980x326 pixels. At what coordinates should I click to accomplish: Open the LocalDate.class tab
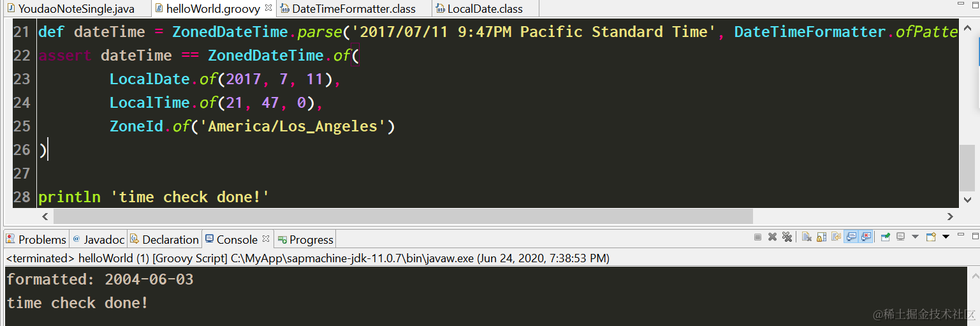coord(485,9)
